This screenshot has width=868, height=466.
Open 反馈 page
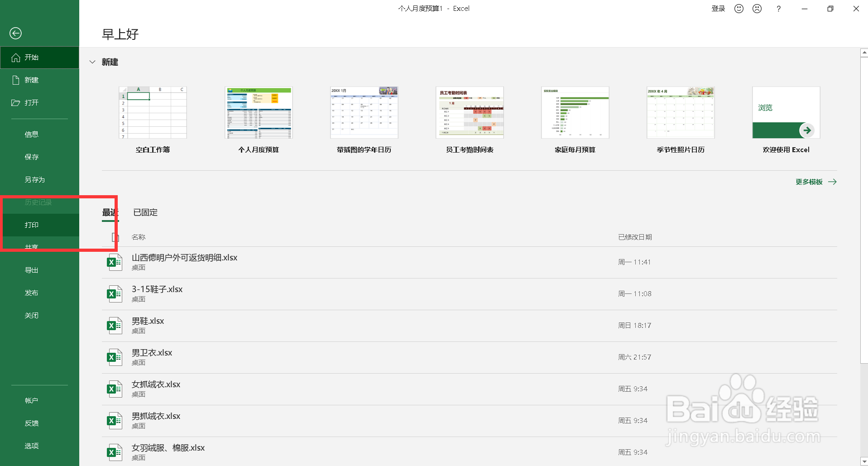click(39, 423)
